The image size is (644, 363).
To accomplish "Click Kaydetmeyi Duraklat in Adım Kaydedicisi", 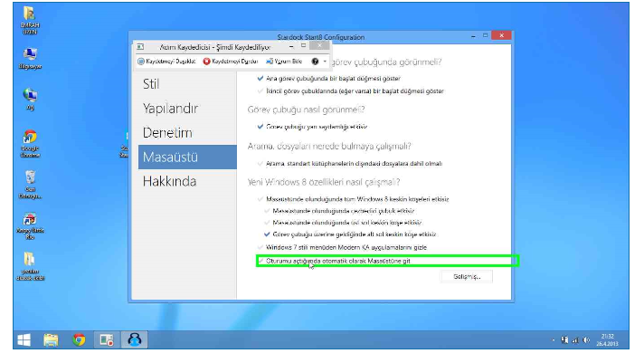I will click(166, 62).
